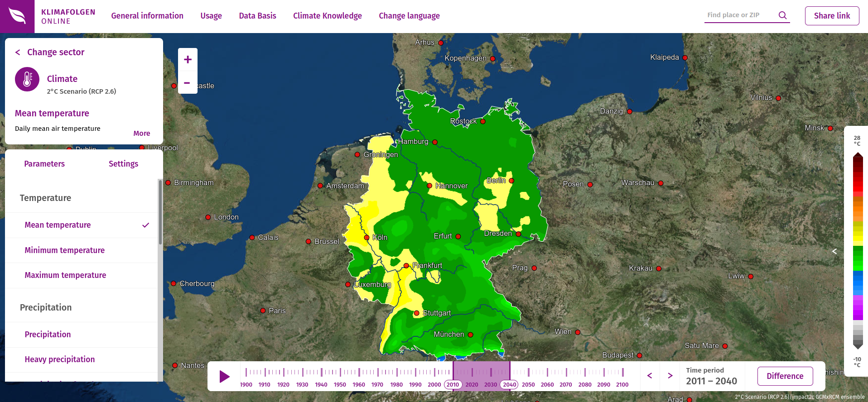
Task: Select Heavy precipitation parameter
Action: coord(60,359)
